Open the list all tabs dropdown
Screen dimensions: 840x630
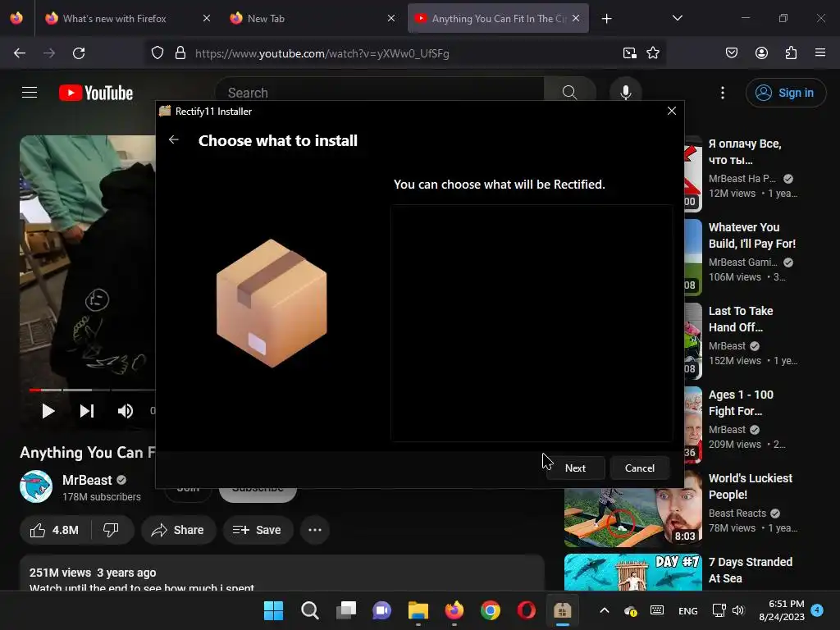[677, 19]
